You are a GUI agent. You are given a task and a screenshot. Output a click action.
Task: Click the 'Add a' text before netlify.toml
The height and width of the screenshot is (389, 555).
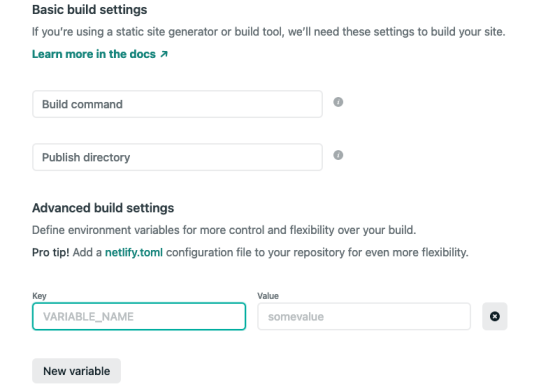[x=87, y=252]
